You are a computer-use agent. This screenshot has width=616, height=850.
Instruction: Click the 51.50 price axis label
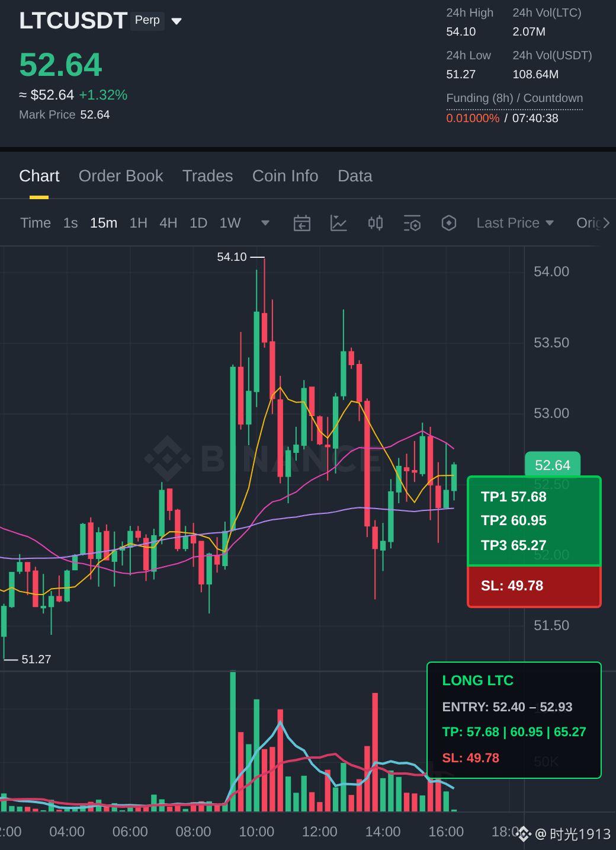(x=551, y=625)
